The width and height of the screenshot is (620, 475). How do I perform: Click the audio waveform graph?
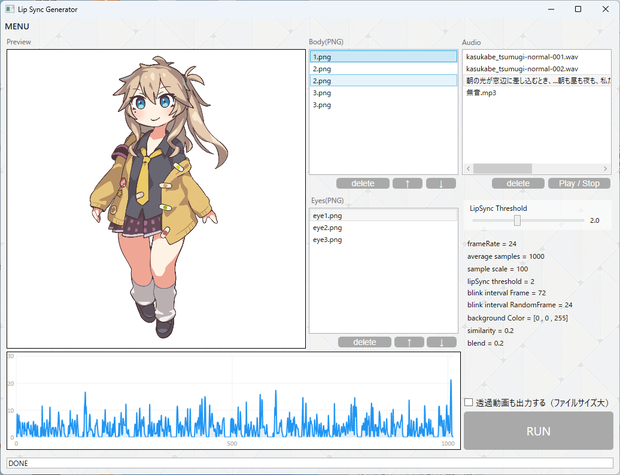(x=233, y=400)
